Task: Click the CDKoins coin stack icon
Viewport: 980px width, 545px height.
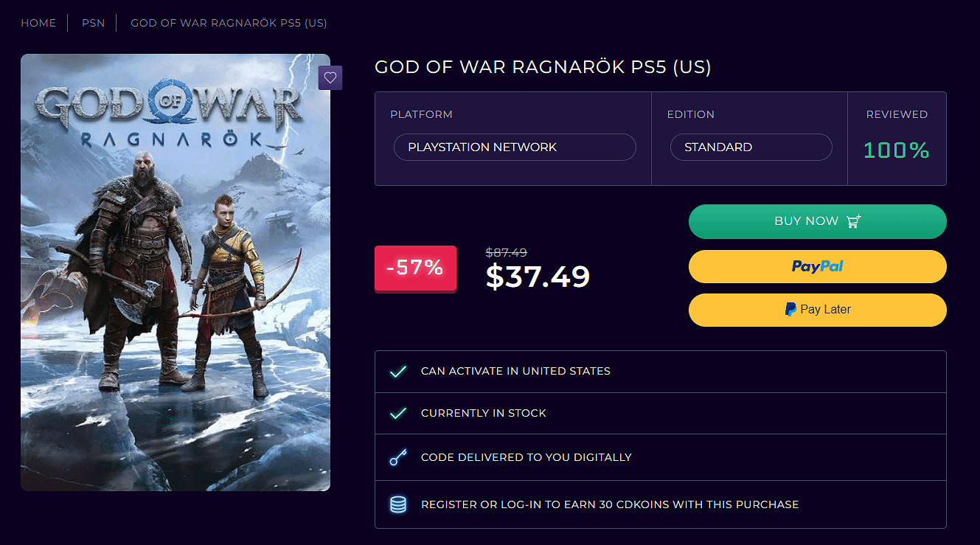Action: (x=397, y=505)
